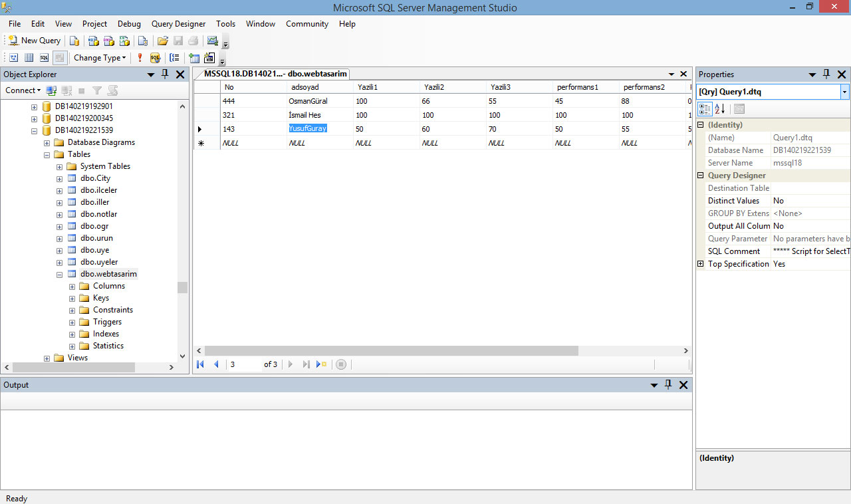The image size is (851, 504).
Task: Move to a new row with navigator
Action: 322,364
